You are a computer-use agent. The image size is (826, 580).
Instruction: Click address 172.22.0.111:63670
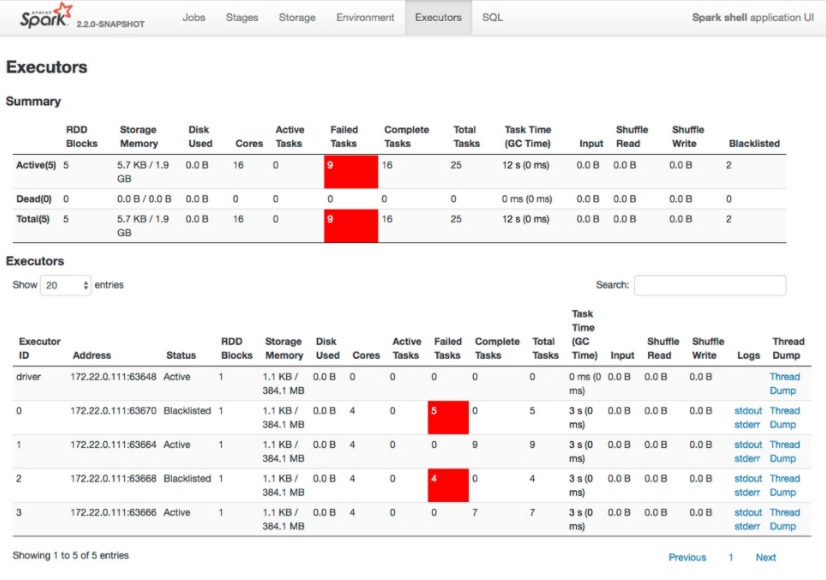[113, 410]
